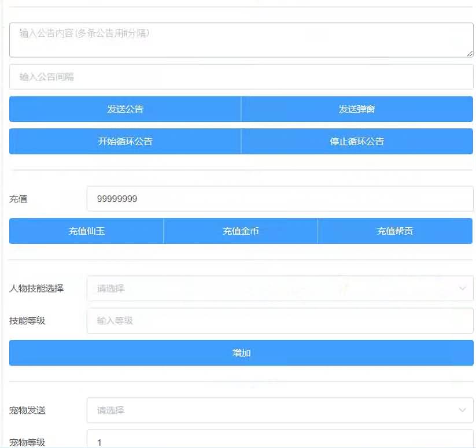Open the 人物技能选择 skill selection dropdown

[260, 288]
